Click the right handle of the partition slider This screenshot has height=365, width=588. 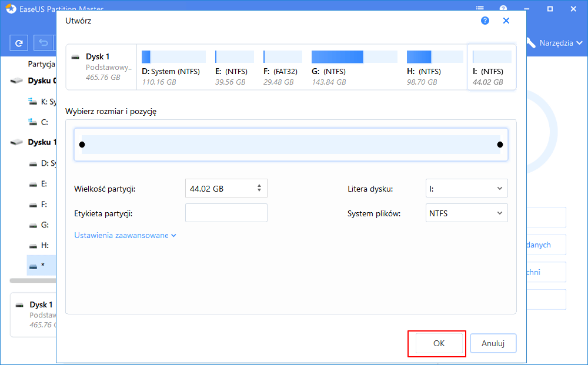[x=500, y=145]
